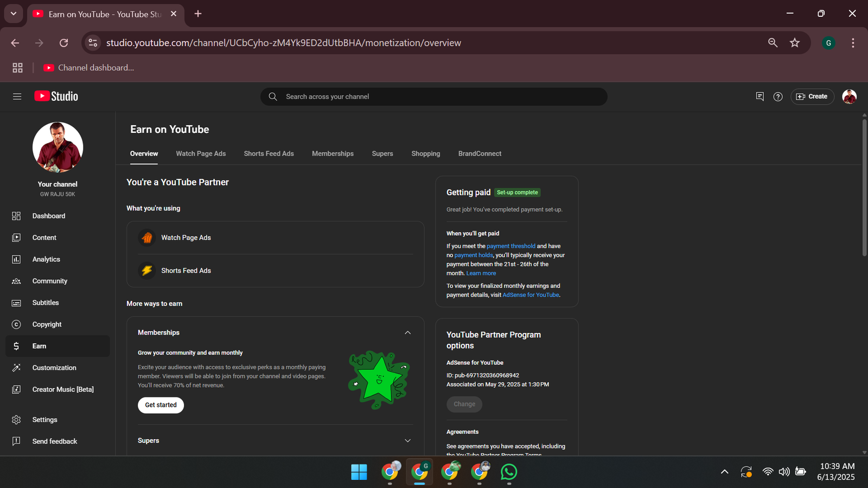Click the Learn more link
The width and height of the screenshot is (868, 488).
tap(481, 273)
